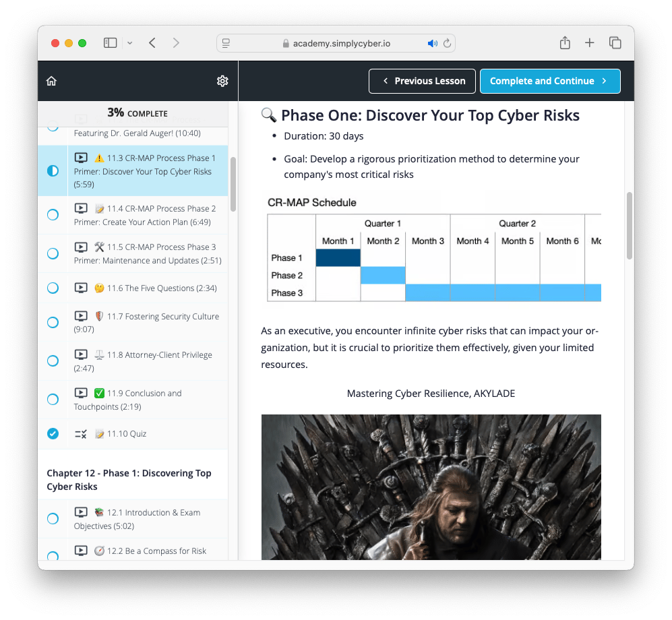Click video icon of lesson 11.6
This screenshot has width=672, height=620.
[81, 288]
